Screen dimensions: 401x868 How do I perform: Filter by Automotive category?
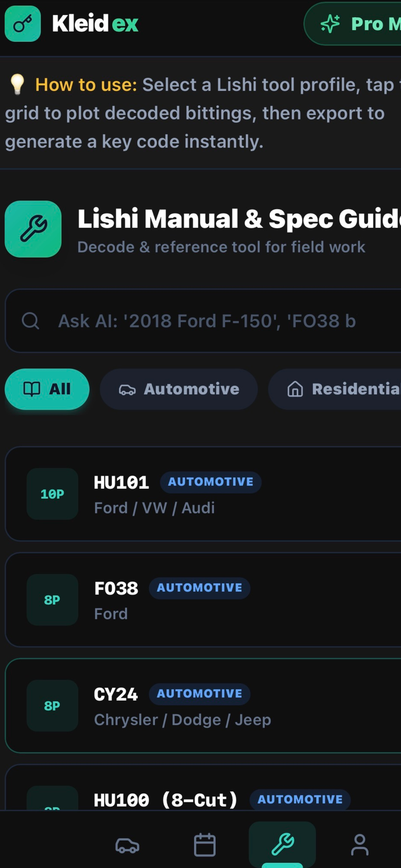(x=179, y=389)
